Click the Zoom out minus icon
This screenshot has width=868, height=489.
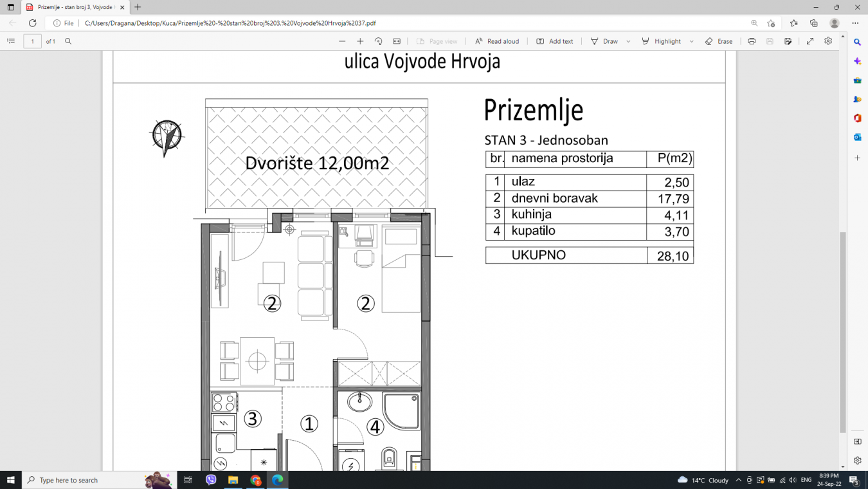[342, 41]
